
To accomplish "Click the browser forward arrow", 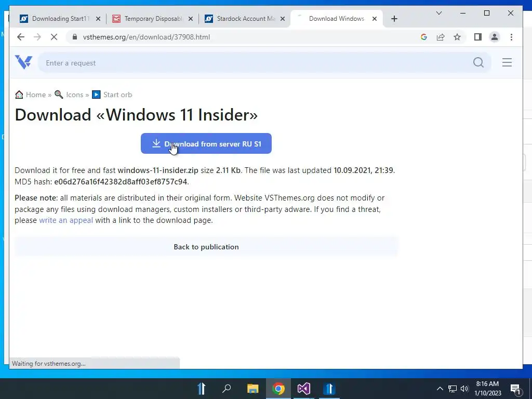I will (x=37, y=37).
